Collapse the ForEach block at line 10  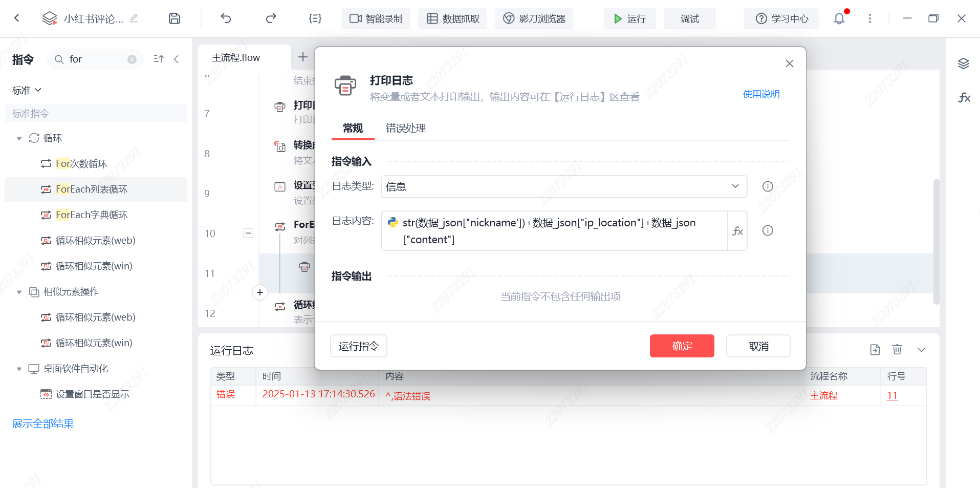click(x=248, y=234)
